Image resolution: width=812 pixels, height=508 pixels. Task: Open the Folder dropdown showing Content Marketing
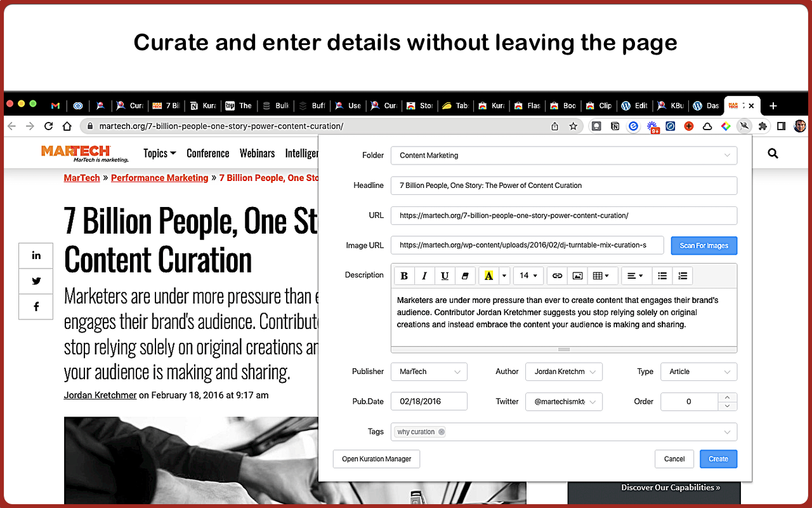[564, 155]
